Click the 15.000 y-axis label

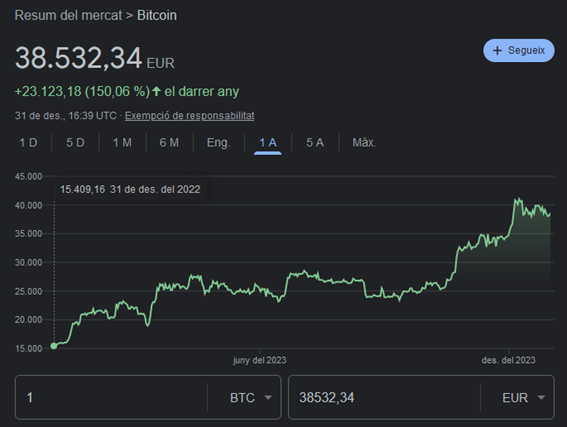click(x=29, y=349)
